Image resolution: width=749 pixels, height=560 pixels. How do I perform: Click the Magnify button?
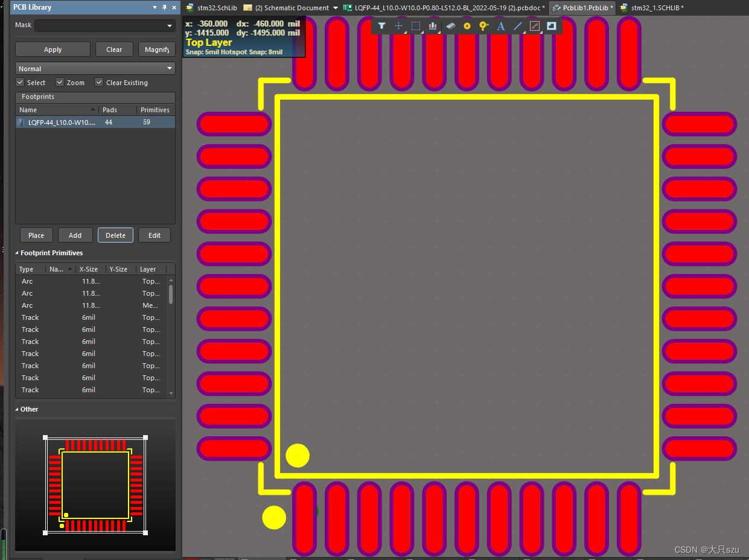[x=157, y=49]
